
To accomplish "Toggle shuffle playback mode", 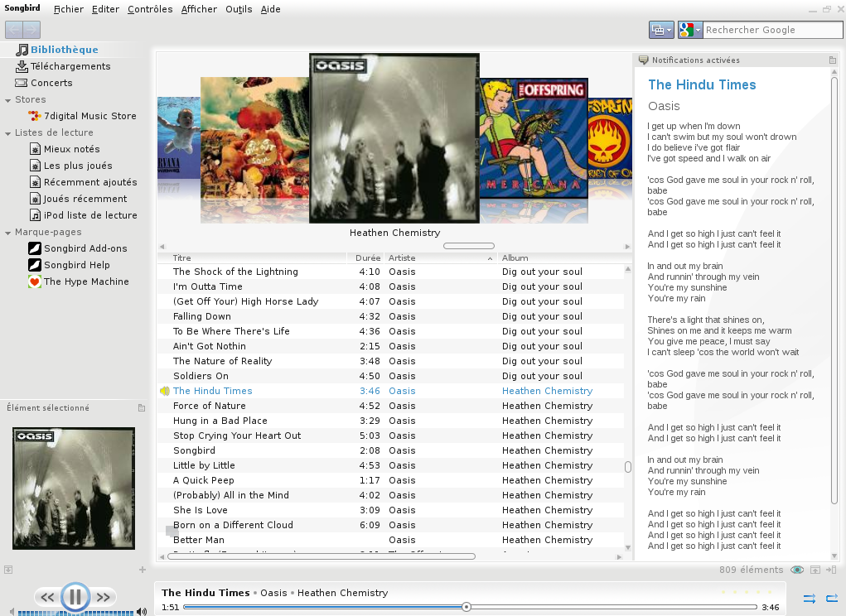I will (x=810, y=598).
